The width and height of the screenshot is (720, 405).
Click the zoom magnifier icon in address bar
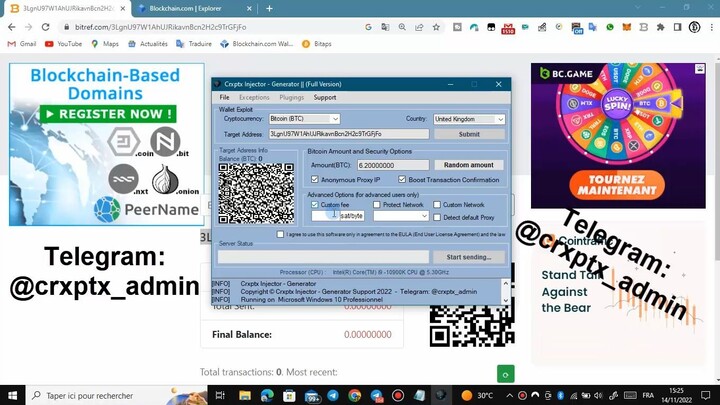point(402,27)
